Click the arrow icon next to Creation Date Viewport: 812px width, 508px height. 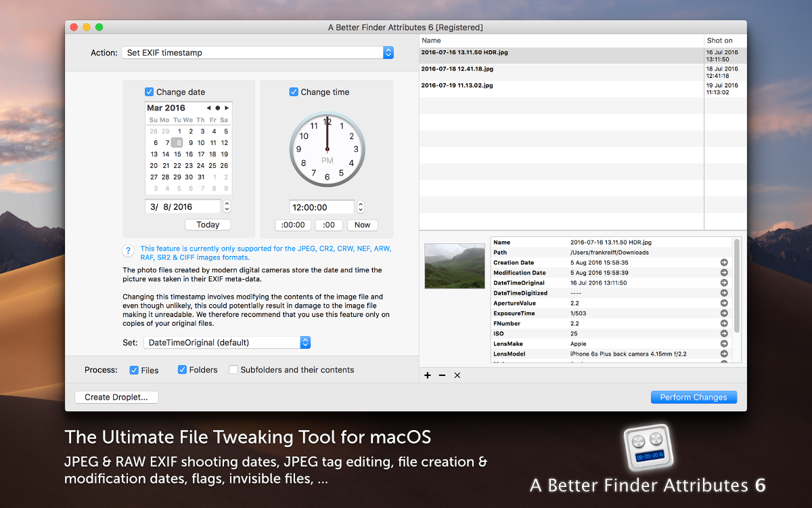coord(724,262)
